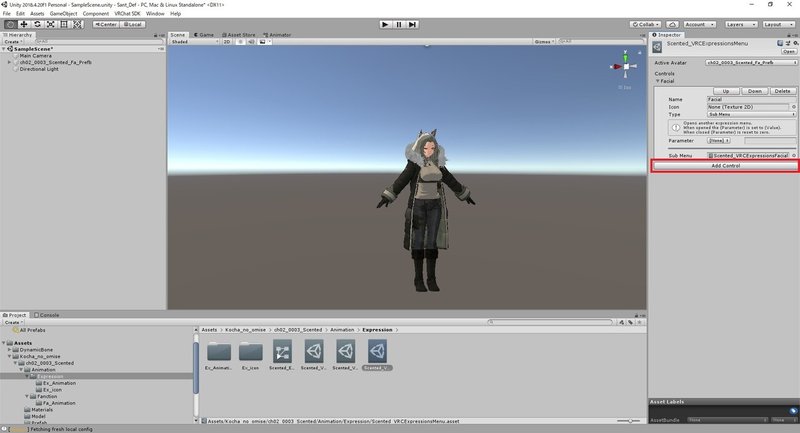Click the Project favorite star icon

(639, 322)
